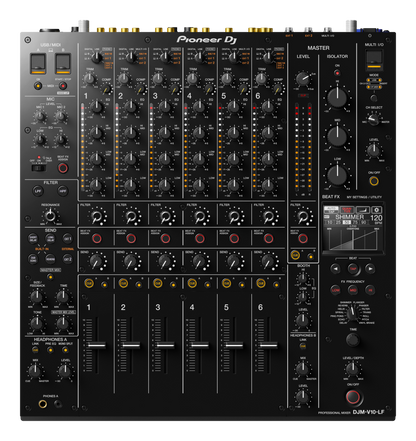Click the channel 1 fader handle

click(97, 345)
